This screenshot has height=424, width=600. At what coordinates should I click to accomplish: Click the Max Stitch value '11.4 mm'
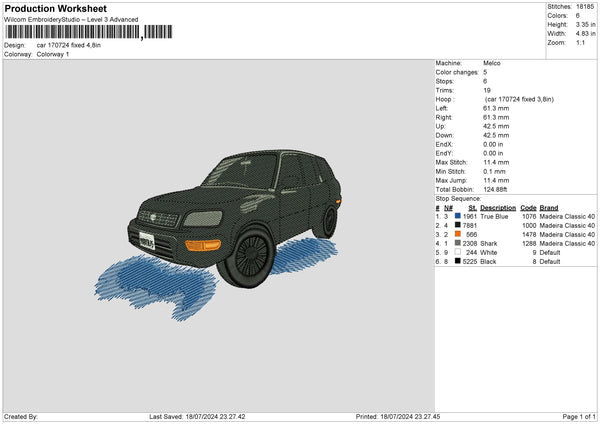(496, 162)
